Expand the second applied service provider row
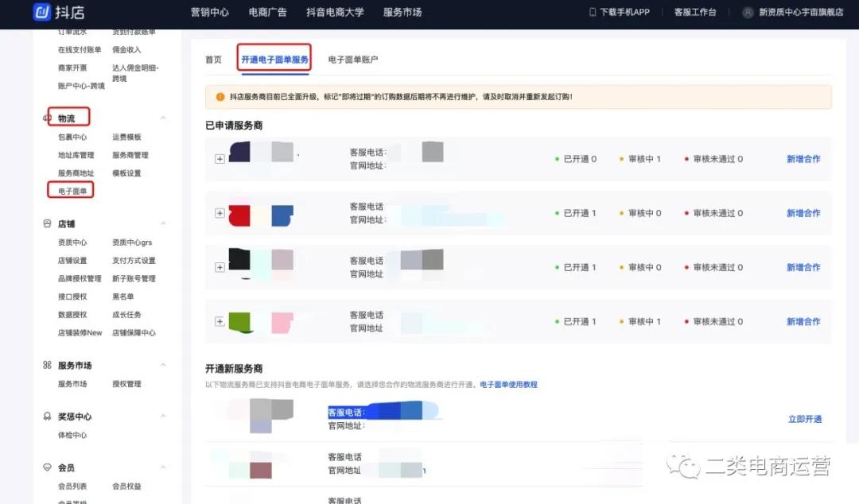Screen dimensions: 859x504 (220, 213)
